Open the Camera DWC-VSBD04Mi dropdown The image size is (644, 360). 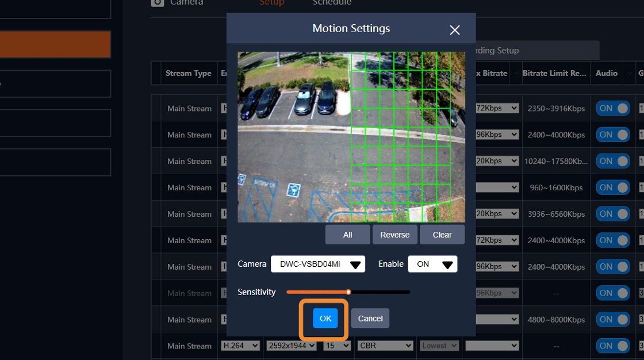point(318,264)
